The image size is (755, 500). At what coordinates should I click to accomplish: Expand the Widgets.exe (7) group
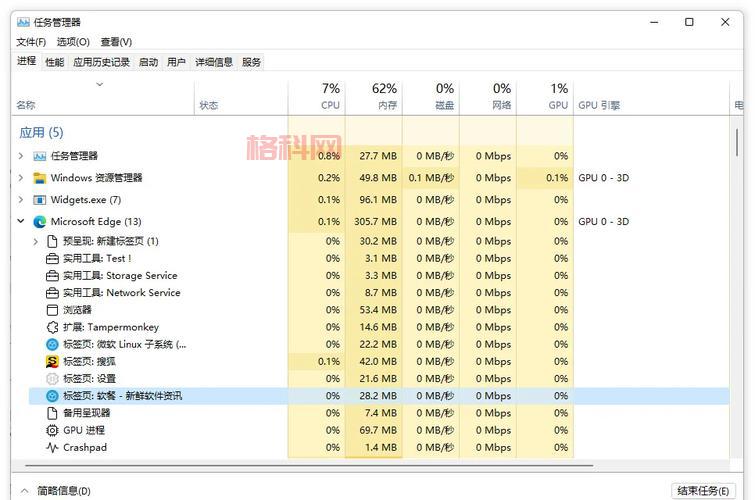[x=21, y=200]
